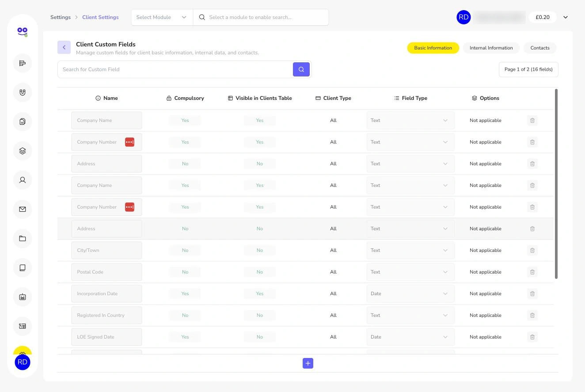Open Field Type dropdown for Incorporation Date
The image size is (585, 392).
[410, 293]
